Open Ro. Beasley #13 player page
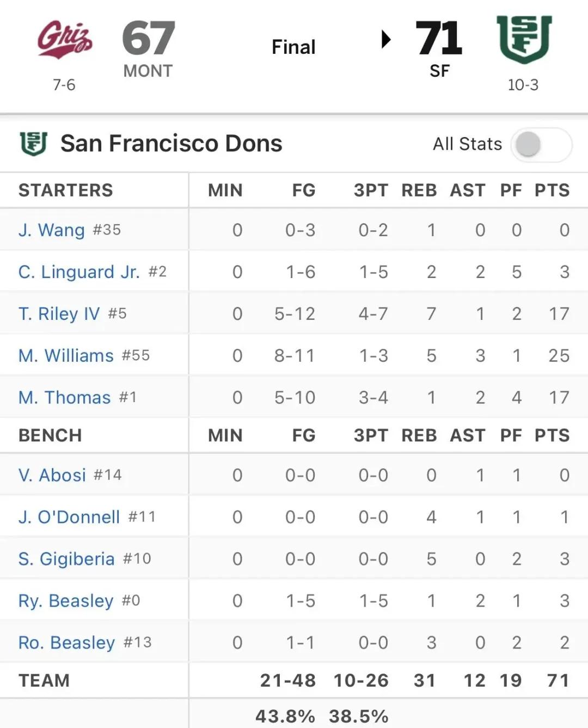This screenshot has width=588, height=728. pyautogui.click(x=85, y=643)
